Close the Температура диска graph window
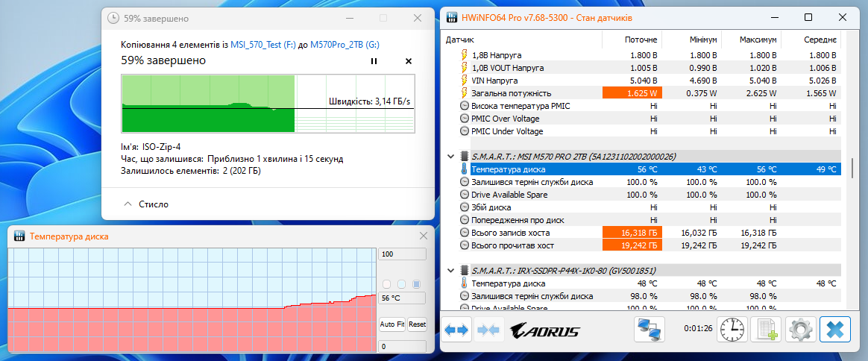The image size is (868, 361). (x=424, y=236)
